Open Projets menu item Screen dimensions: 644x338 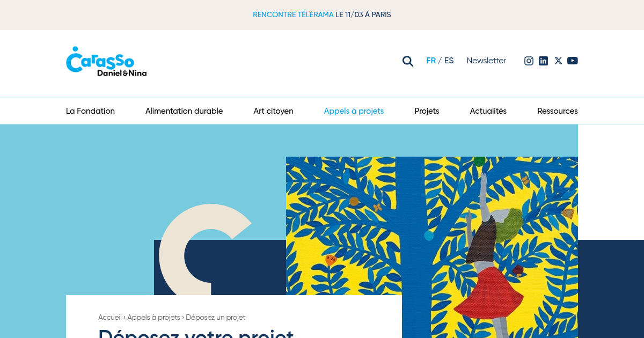click(427, 111)
